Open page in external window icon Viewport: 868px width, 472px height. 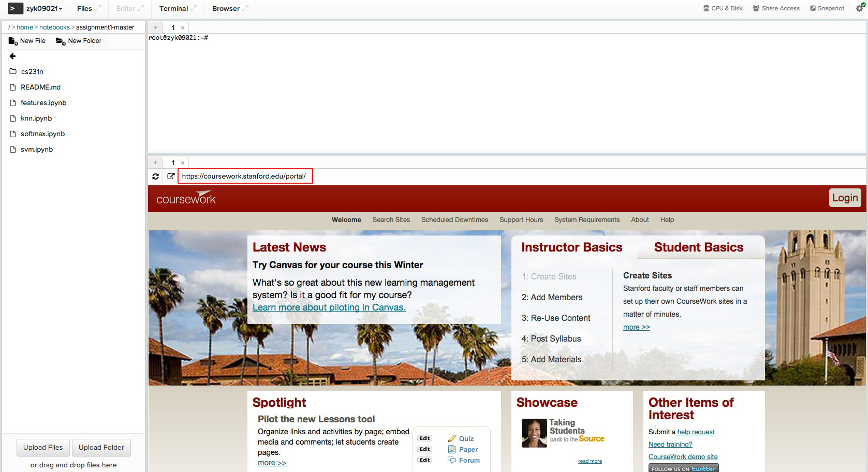click(x=171, y=176)
